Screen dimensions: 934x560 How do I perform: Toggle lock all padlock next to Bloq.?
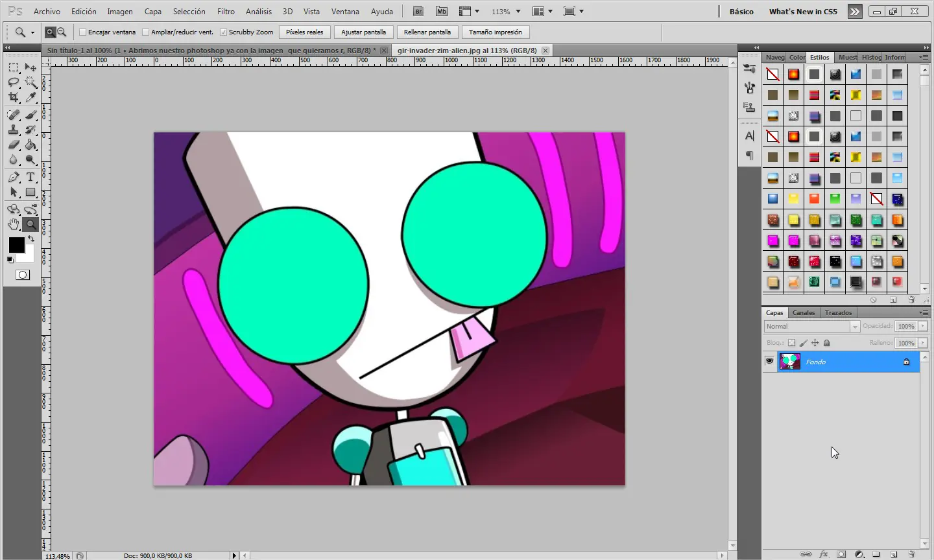point(826,343)
